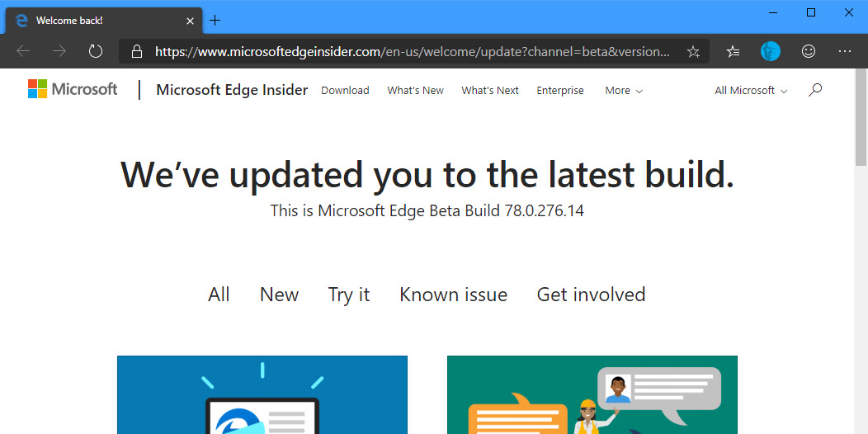This screenshot has height=434, width=868.
Task: Minimize the browser window
Action: pos(774,12)
